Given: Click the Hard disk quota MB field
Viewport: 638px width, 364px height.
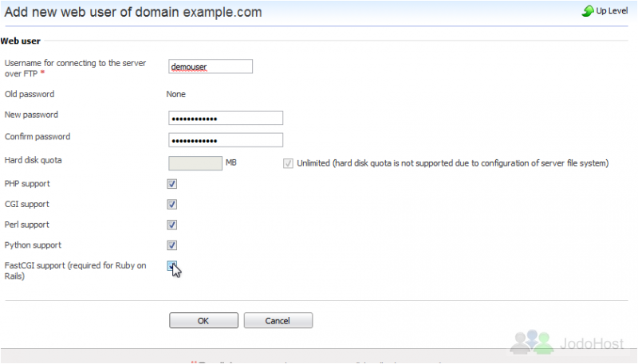Looking at the screenshot, I should click(195, 163).
